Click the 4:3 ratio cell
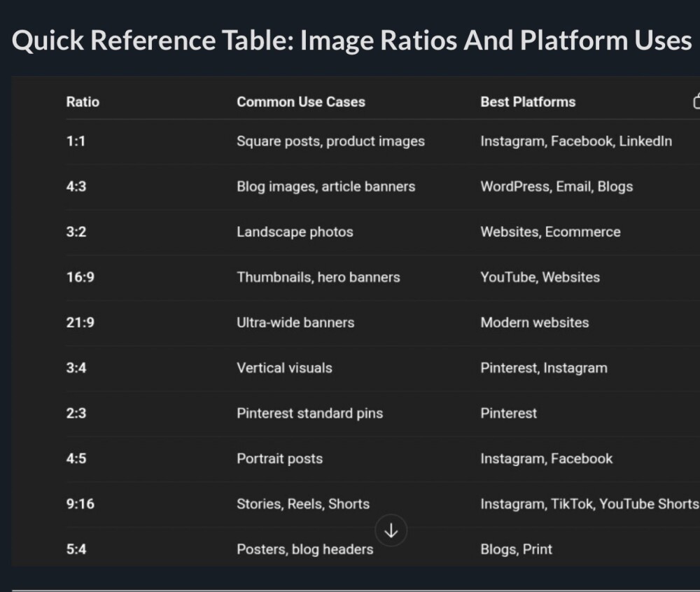 (76, 186)
